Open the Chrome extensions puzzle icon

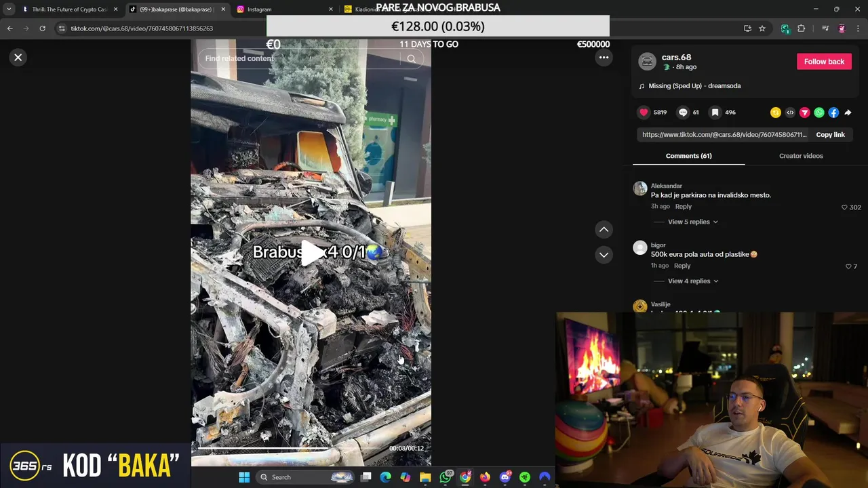(801, 28)
